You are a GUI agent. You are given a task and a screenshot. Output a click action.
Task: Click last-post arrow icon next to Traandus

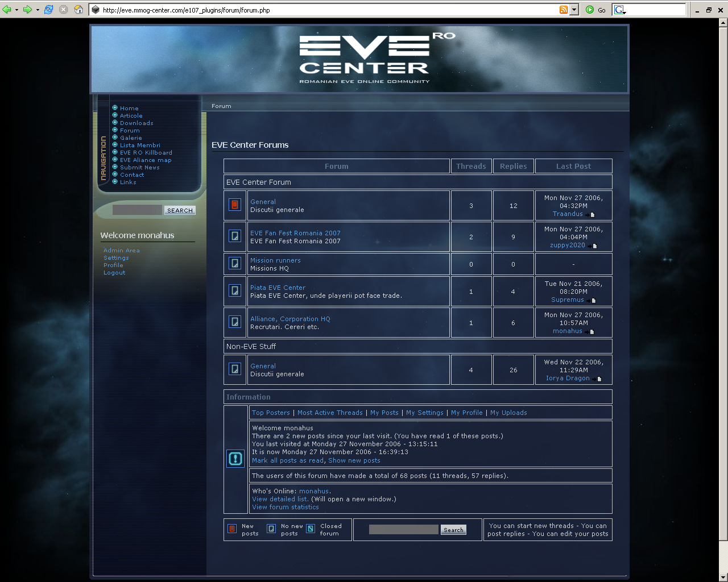[590, 215]
